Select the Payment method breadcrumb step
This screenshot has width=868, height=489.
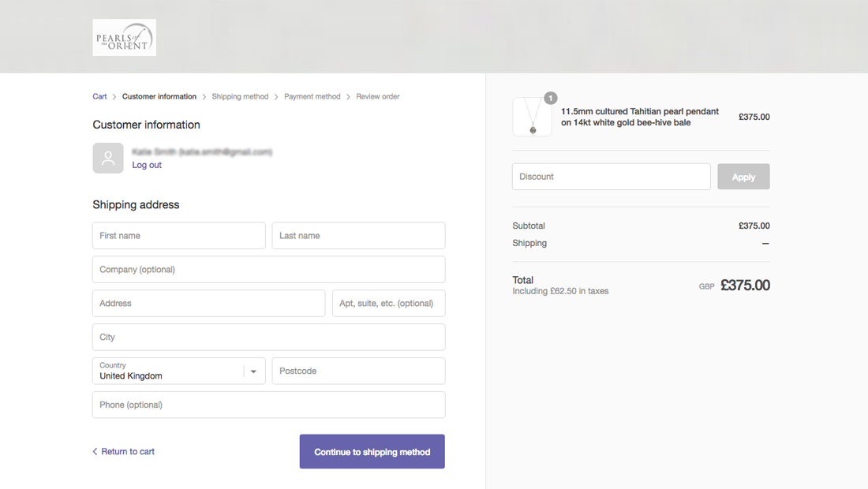click(x=312, y=97)
